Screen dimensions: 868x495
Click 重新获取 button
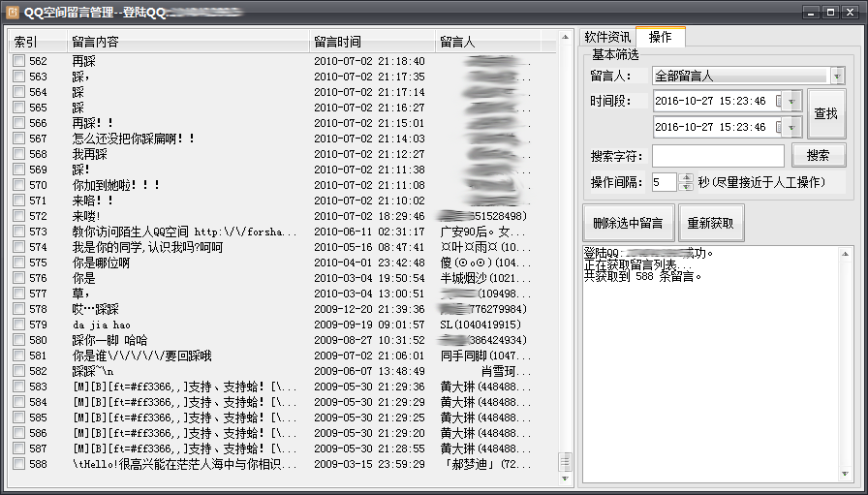[x=711, y=223]
